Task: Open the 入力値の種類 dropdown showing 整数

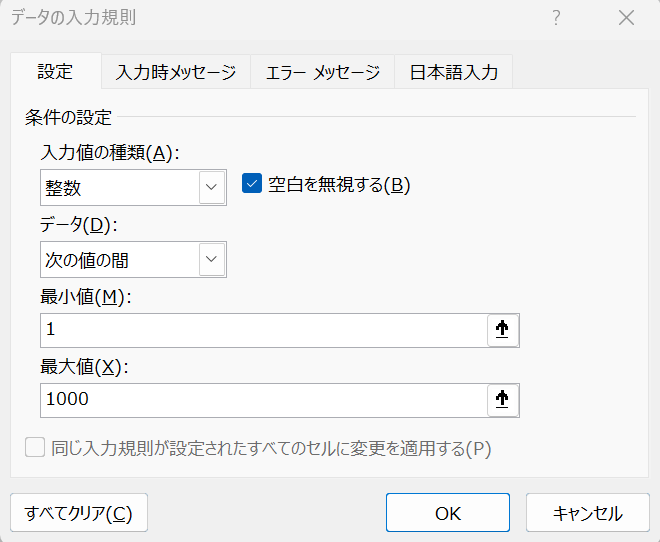Action: tap(211, 187)
